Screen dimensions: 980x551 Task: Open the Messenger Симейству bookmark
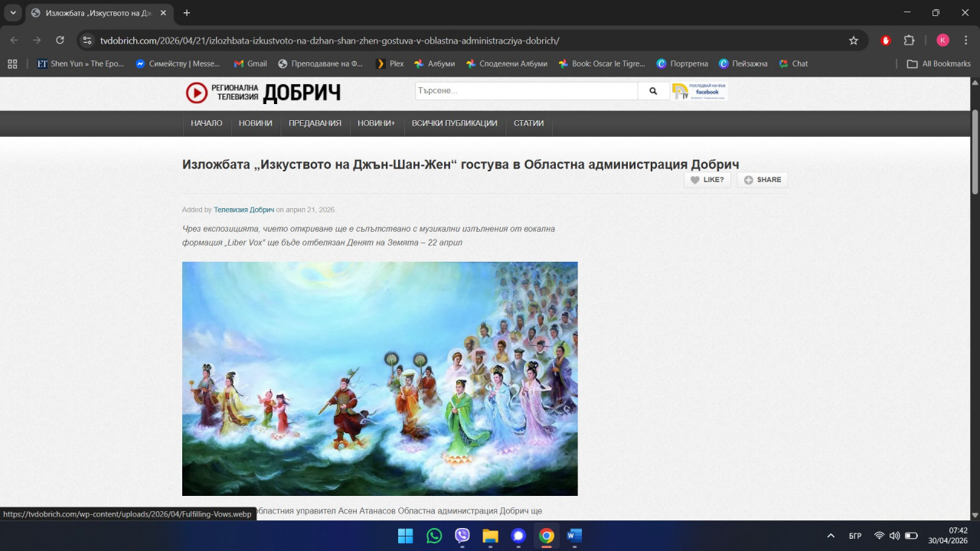pos(177,64)
